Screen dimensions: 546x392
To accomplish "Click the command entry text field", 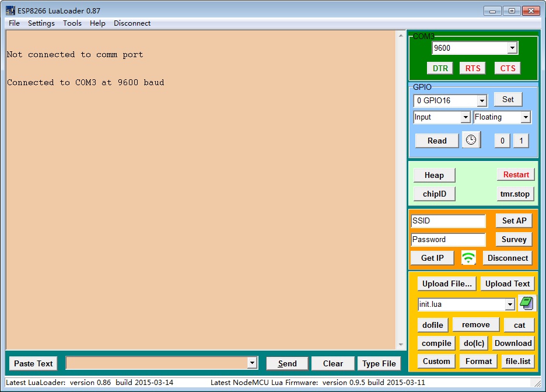I will tap(157, 363).
